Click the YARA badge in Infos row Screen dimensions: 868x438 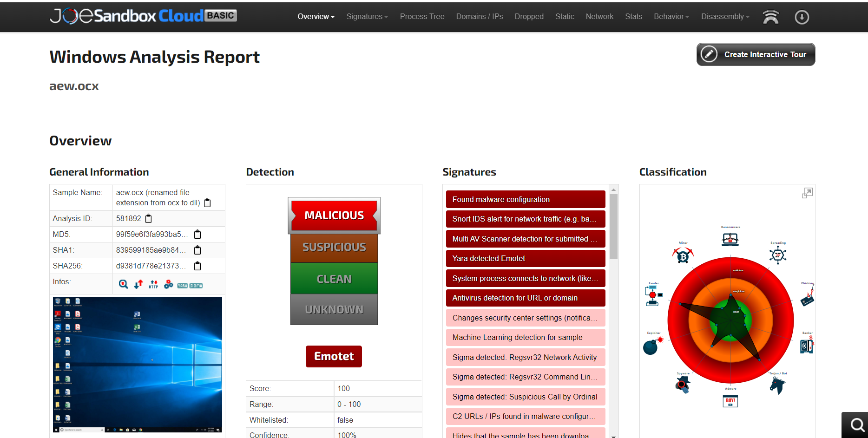click(x=183, y=286)
